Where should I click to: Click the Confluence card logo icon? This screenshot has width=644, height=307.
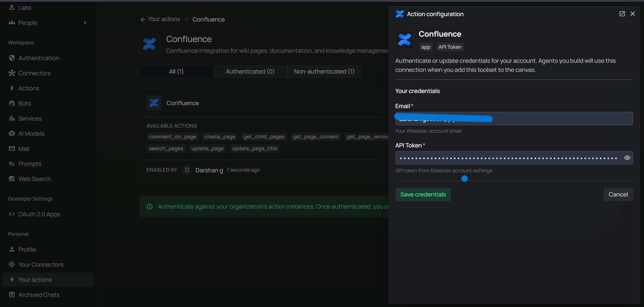coord(154,103)
